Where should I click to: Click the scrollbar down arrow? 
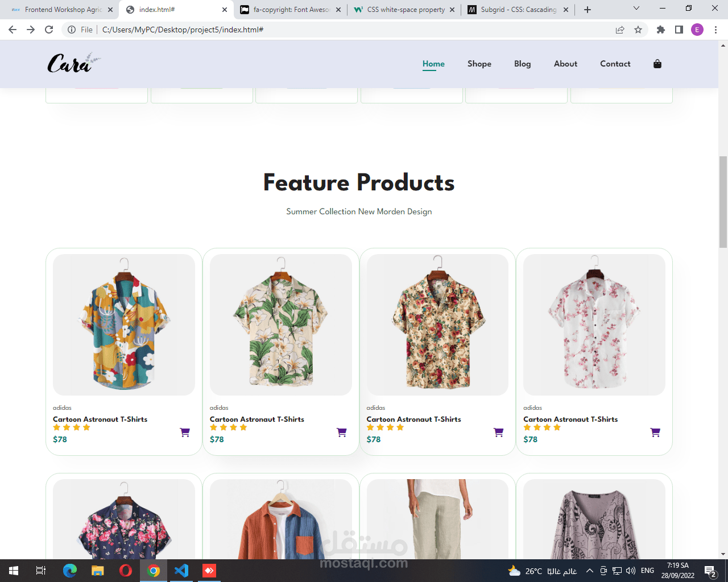723,554
